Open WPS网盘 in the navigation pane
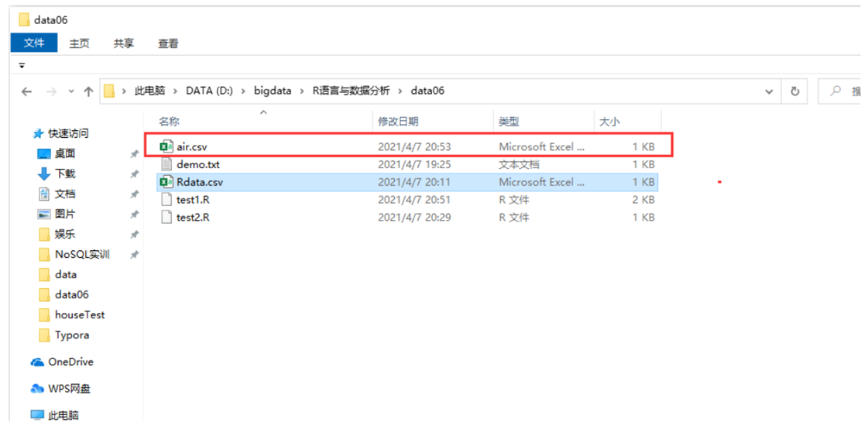The height and width of the screenshot is (426, 868). click(69, 389)
